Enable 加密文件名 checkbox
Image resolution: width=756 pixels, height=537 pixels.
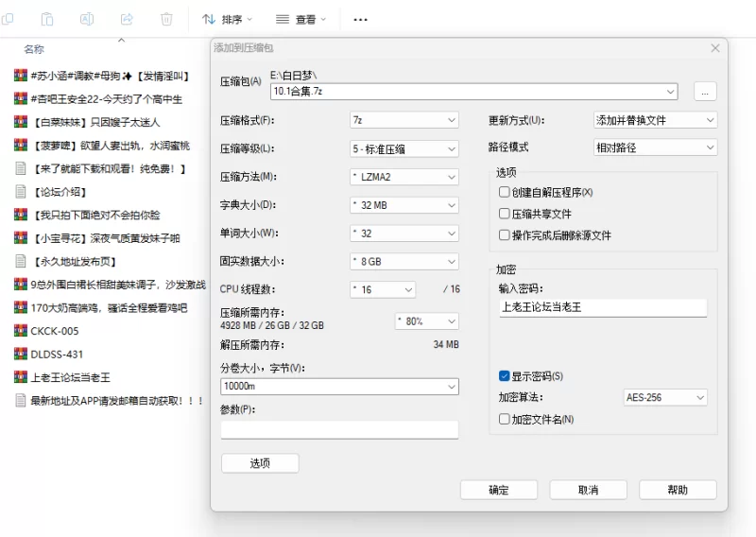[x=505, y=419]
